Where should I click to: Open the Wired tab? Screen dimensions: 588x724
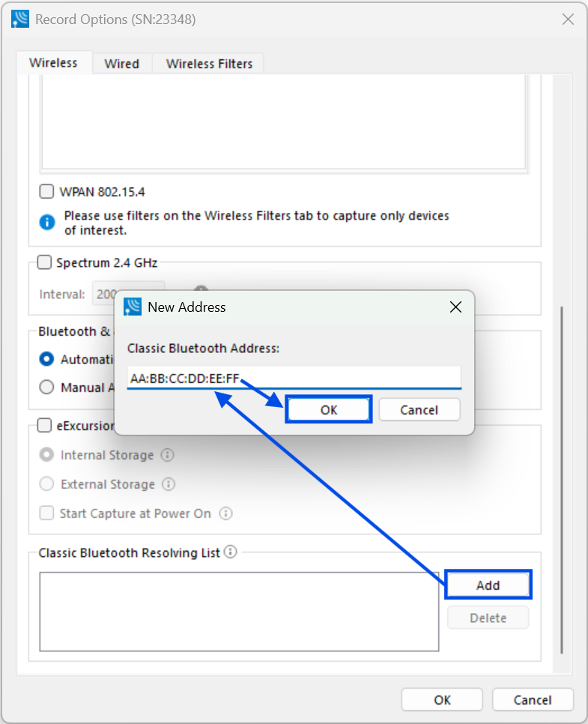[122, 64]
